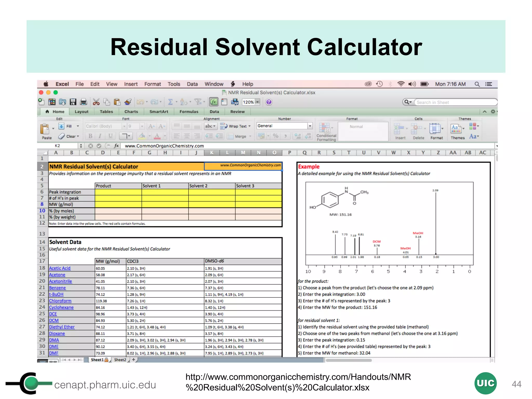Toggle Bold formatting button

pos(90,136)
